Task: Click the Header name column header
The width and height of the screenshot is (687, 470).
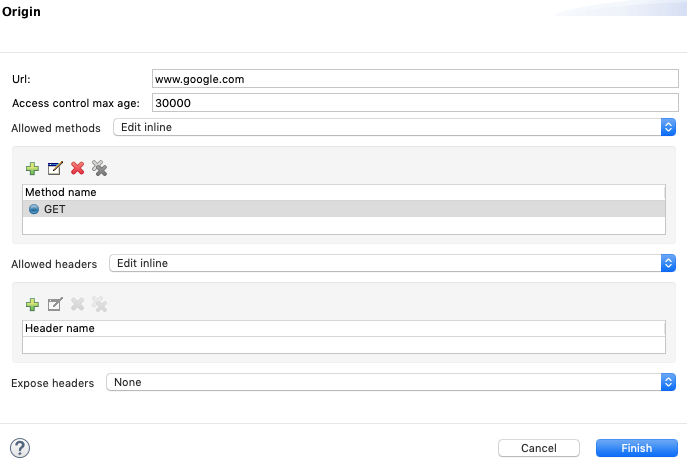Action: (x=59, y=328)
